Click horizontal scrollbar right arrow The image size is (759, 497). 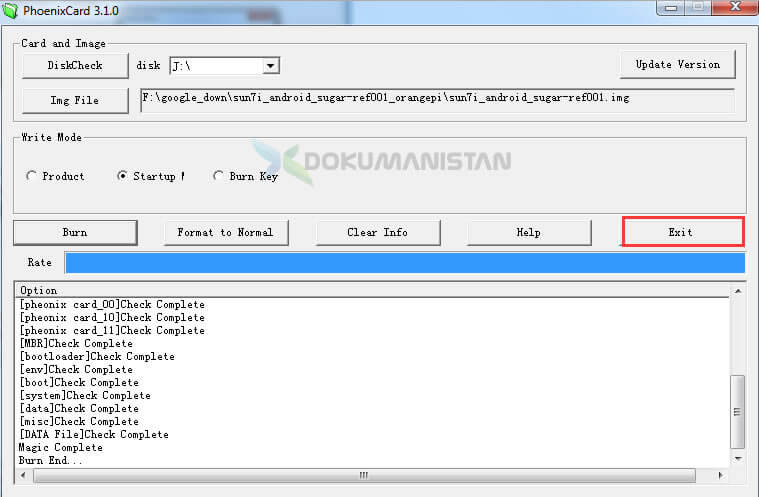pyautogui.click(x=720, y=475)
